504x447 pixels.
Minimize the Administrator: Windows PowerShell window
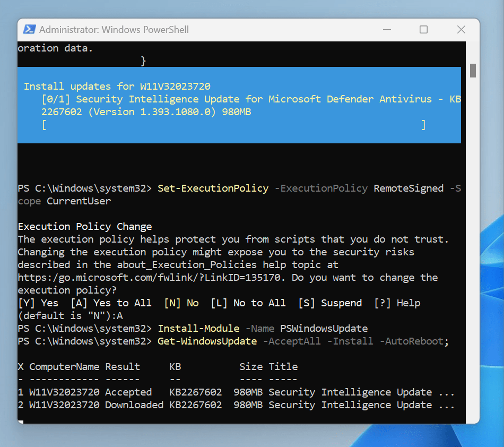(x=387, y=30)
